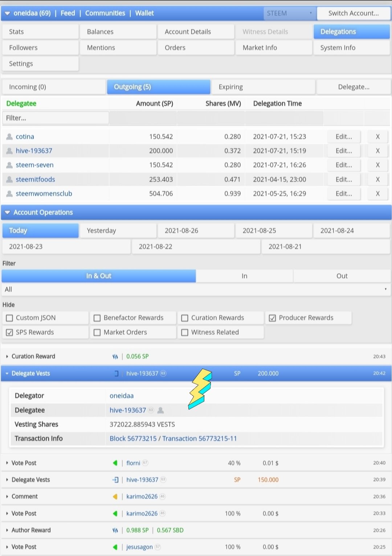
Task: Sort by the Amount (SP) column header
Action: [x=155, y=103]
